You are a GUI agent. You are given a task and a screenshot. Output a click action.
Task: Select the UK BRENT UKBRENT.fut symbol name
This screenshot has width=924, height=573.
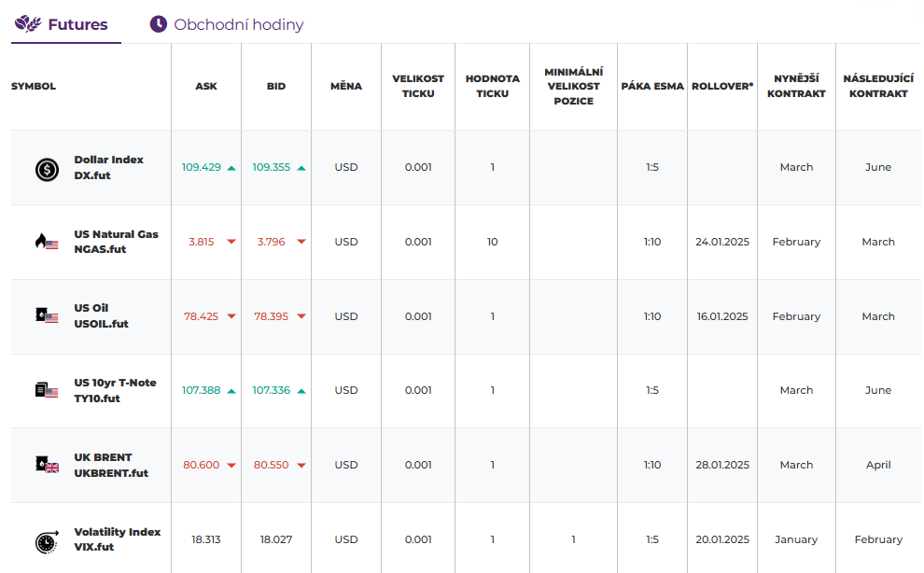(111, 465)
